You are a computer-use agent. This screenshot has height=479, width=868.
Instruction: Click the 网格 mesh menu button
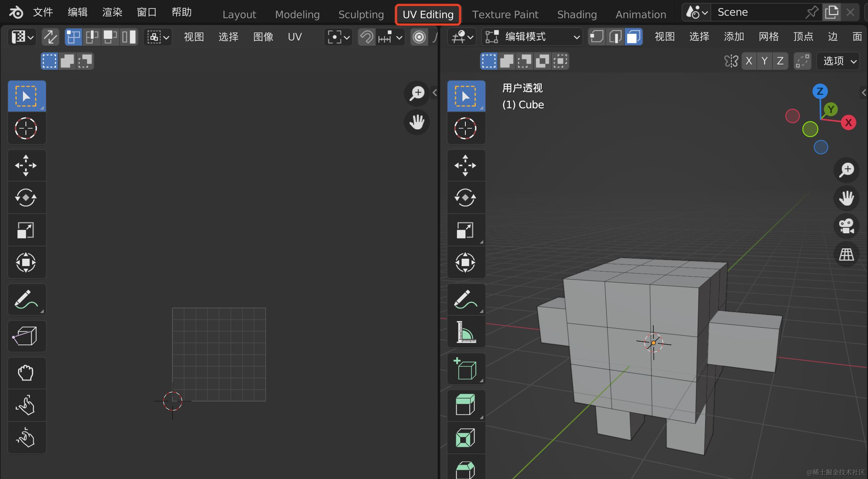click(x=768, y=36)
